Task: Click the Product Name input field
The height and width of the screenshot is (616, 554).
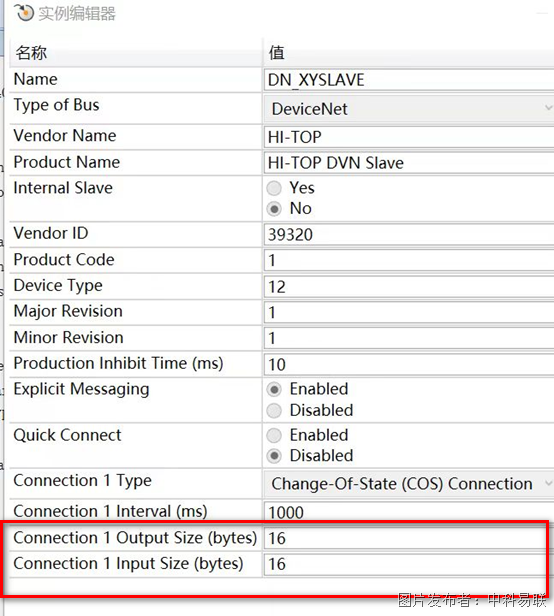Action: point(409,163)
